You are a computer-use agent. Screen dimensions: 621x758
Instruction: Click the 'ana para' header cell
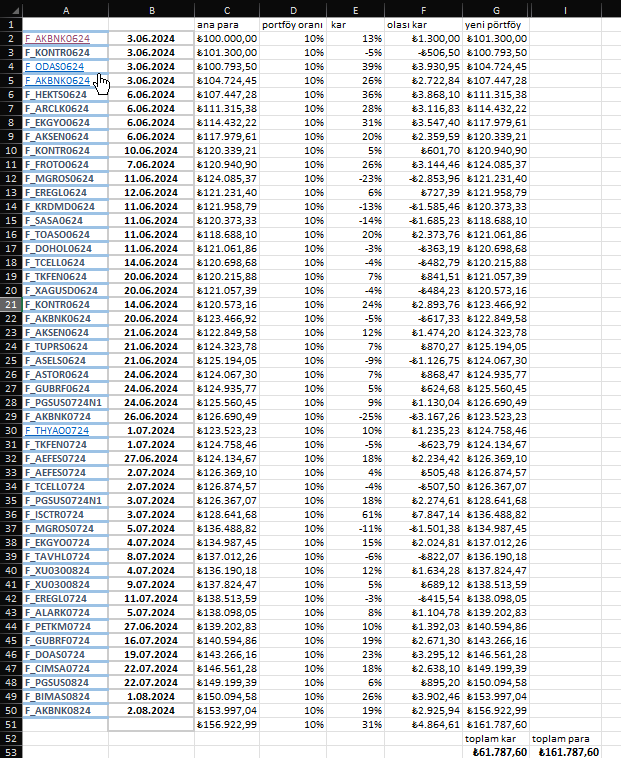tap(227, 25)
